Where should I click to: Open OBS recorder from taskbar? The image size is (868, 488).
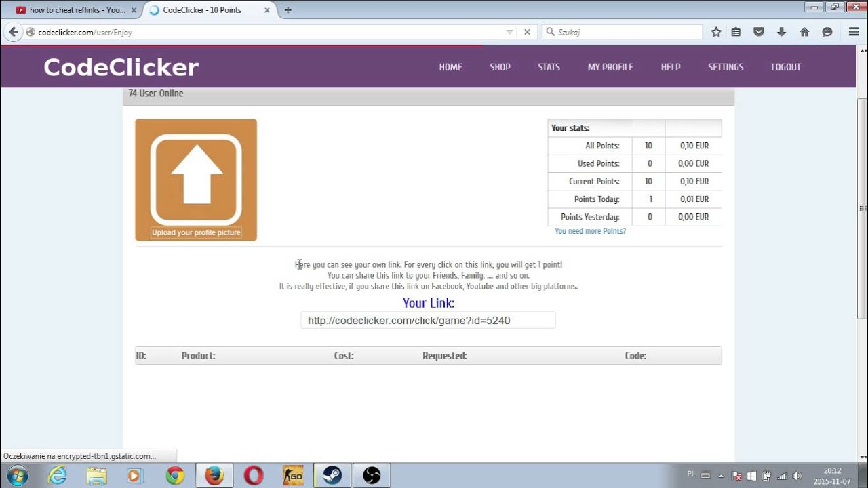(372, 476)
